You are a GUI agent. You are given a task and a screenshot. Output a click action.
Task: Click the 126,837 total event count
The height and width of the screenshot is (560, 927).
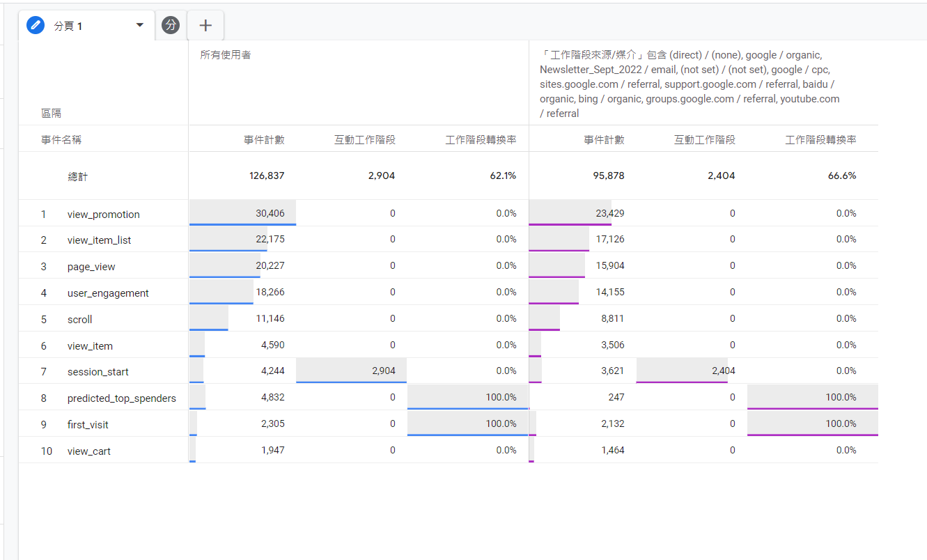pyautogui.click(x=267, y=176)
